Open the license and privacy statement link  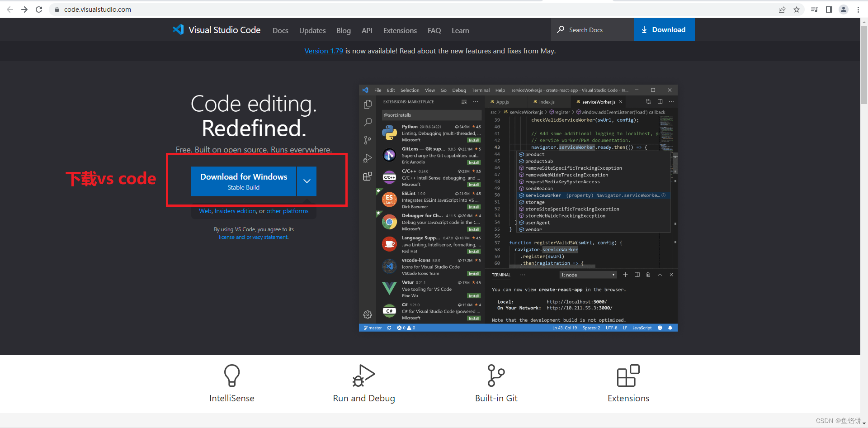253,237
